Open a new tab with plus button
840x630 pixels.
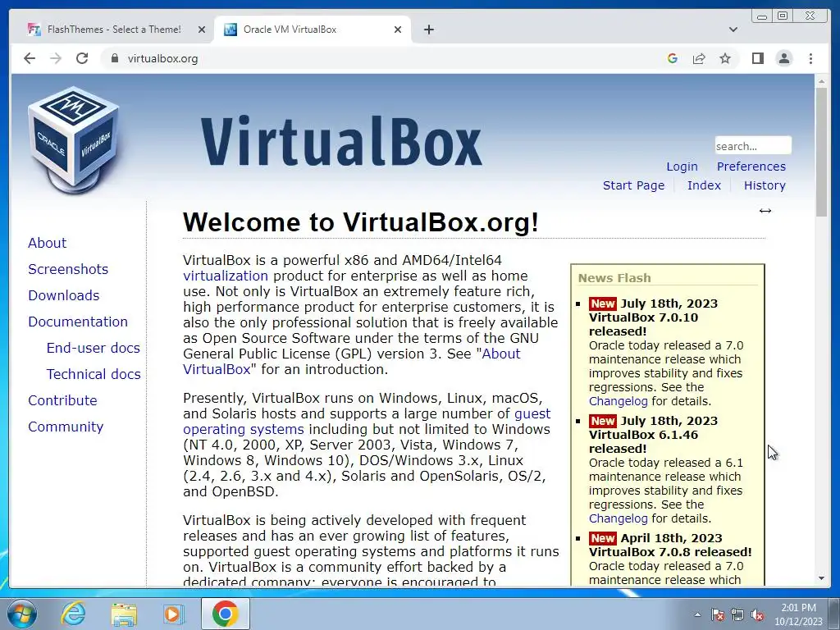(x=428, y=30)
